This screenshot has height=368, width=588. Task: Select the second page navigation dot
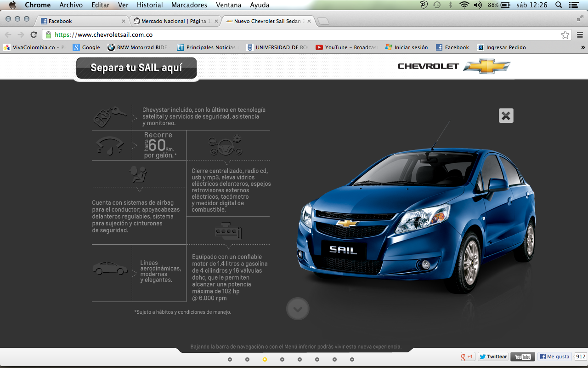click(x=247, y=359)
